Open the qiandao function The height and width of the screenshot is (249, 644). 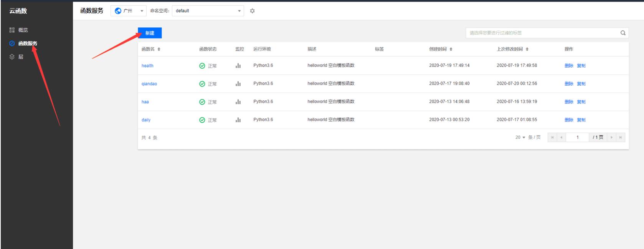149,84
